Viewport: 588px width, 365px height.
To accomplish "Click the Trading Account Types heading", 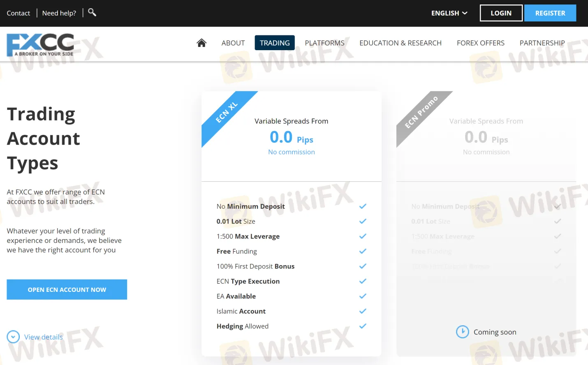I will (44, 139).
